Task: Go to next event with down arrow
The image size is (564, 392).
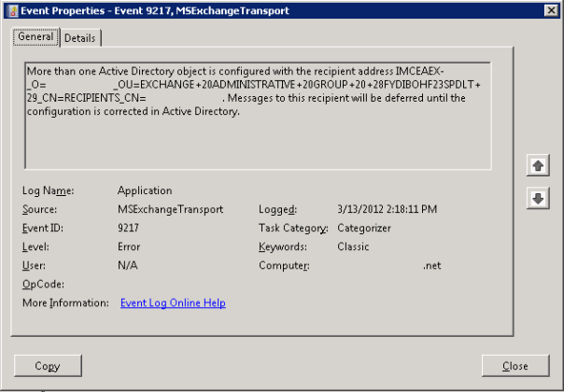Action: [x=538, y=197]
